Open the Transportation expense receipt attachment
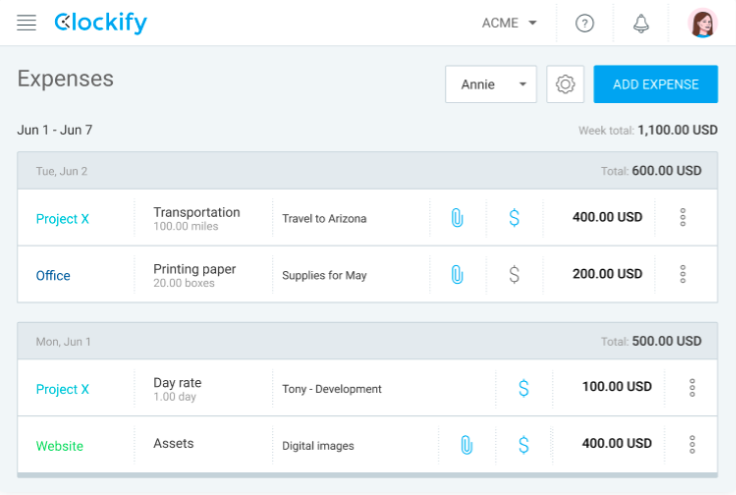 (x=457, y=218)
